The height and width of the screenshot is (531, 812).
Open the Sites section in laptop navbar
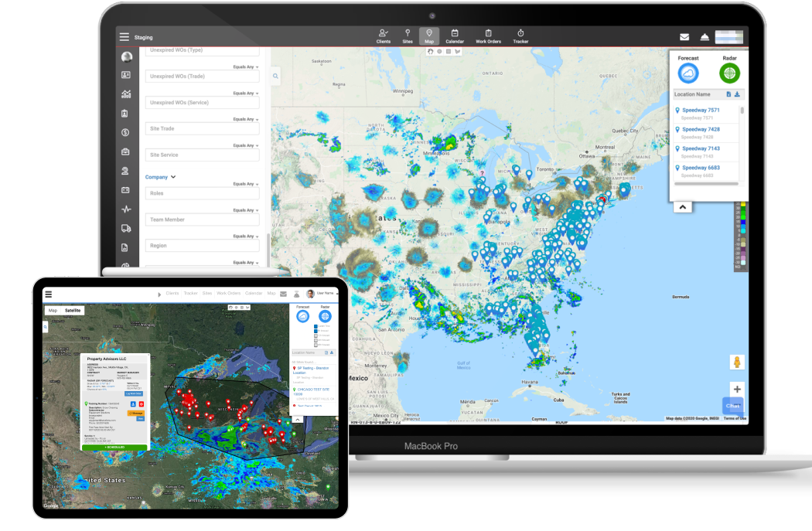click(408, 36)
